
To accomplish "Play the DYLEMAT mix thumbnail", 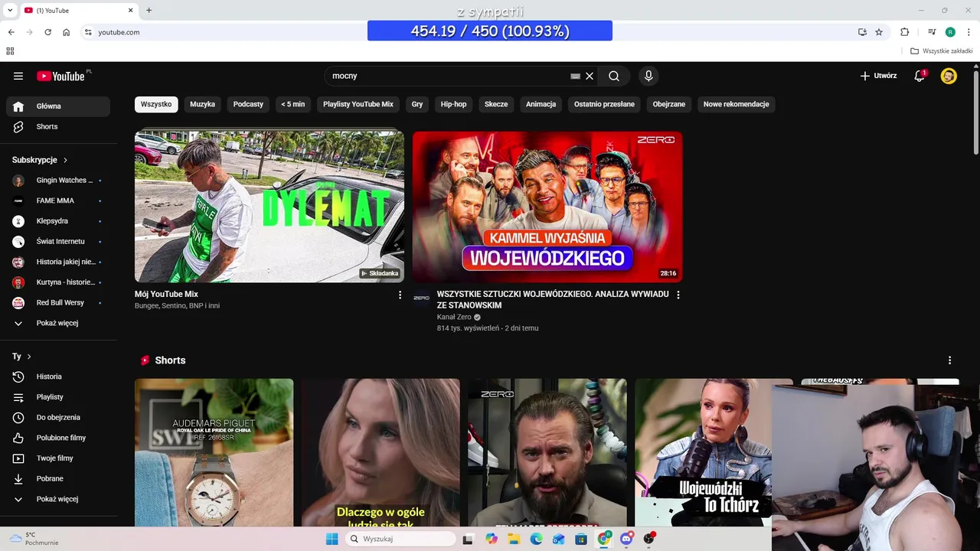I will coord(269,207).
